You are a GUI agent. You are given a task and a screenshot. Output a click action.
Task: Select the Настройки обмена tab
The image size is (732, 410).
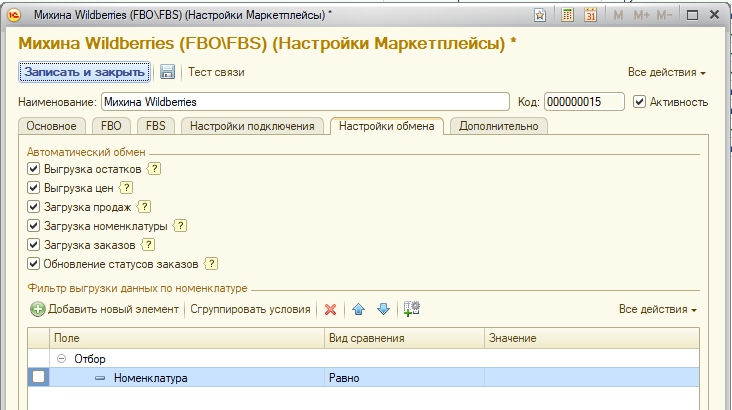pos(387,126)
